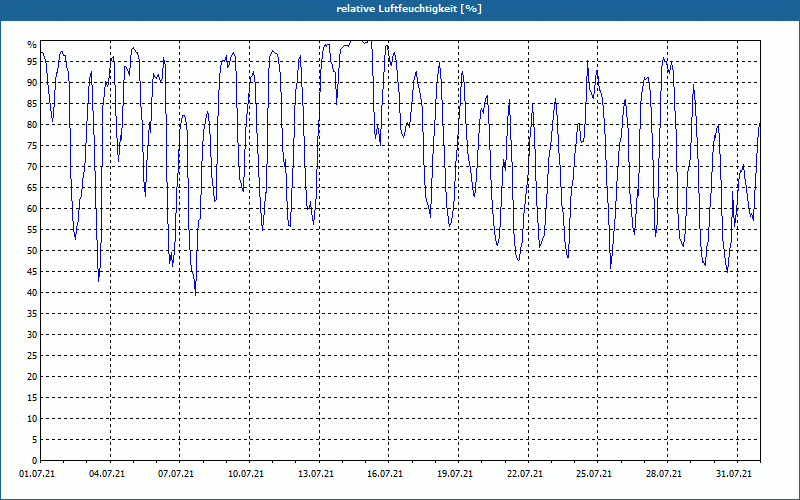The width and height of the screenshot is (800, 500).
Task: Click the 25.07.21 date label
Action: tap(594, 474)
